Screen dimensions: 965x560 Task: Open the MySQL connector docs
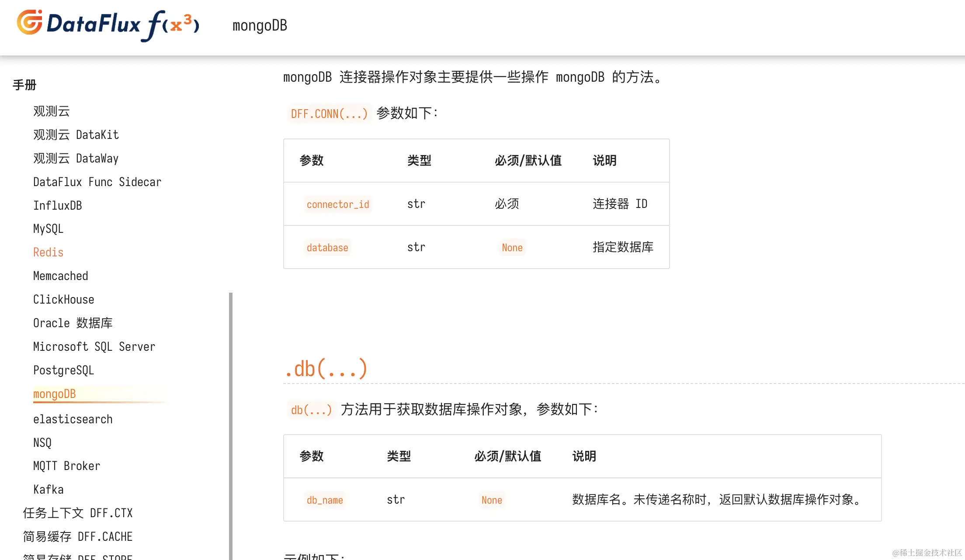pyautogui.click(x=48, y=228)
